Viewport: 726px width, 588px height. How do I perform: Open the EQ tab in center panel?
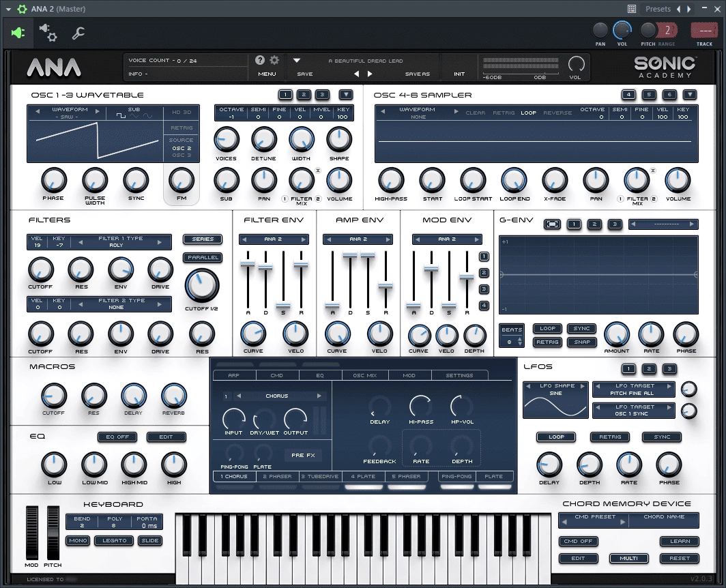click(x=320, y=375)
